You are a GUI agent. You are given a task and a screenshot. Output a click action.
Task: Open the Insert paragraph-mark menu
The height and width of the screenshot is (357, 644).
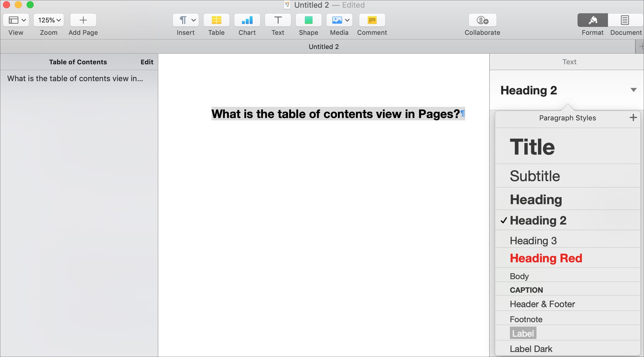tap(186, 20)
